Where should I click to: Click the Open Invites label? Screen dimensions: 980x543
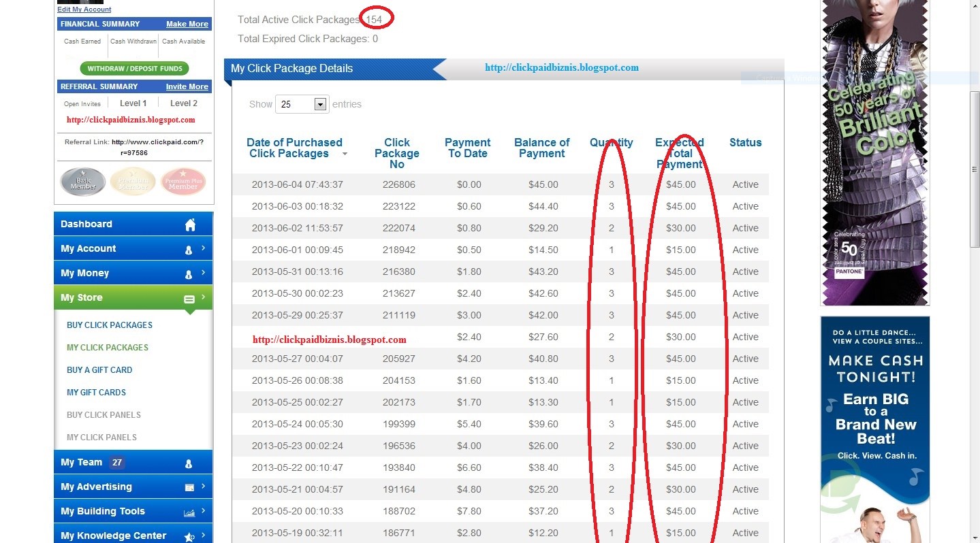pyautogui.click(x=82, y=104)
